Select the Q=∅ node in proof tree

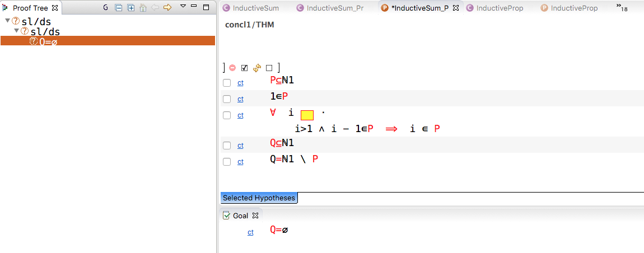pos(48,41)
